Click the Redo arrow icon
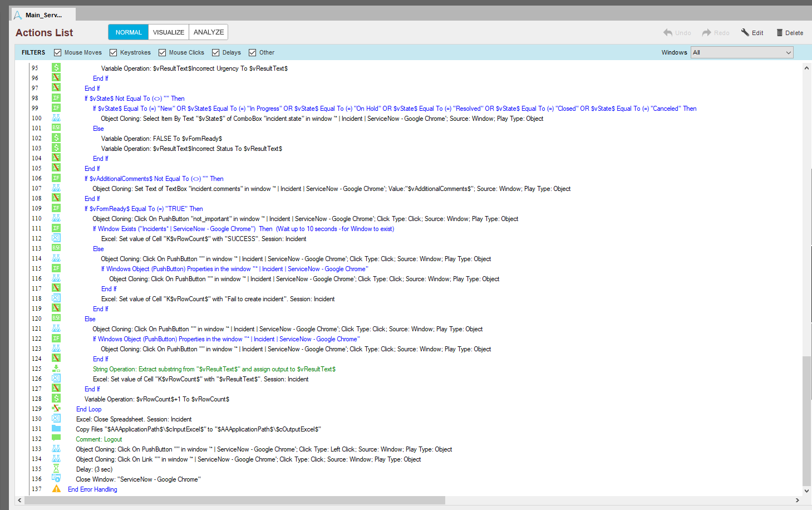This screenshot has width=812, height=510. [706, 33]
